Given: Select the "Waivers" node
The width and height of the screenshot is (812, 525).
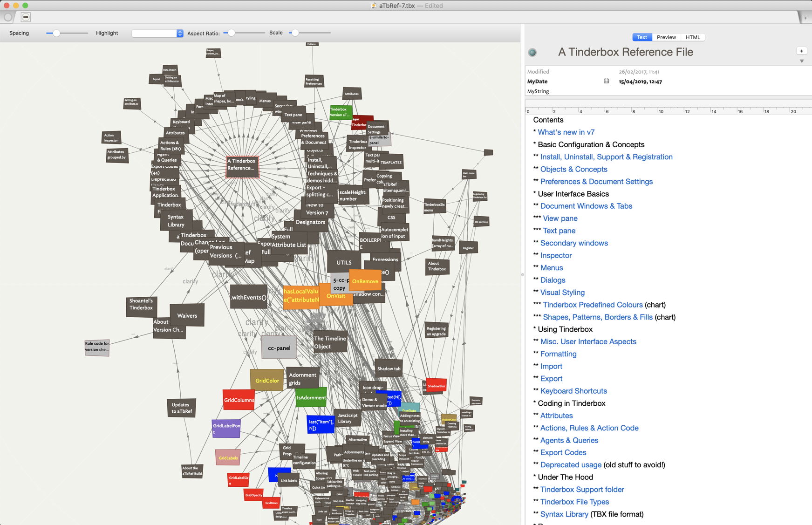Looking at the screenshot, I should pos(187,316).
